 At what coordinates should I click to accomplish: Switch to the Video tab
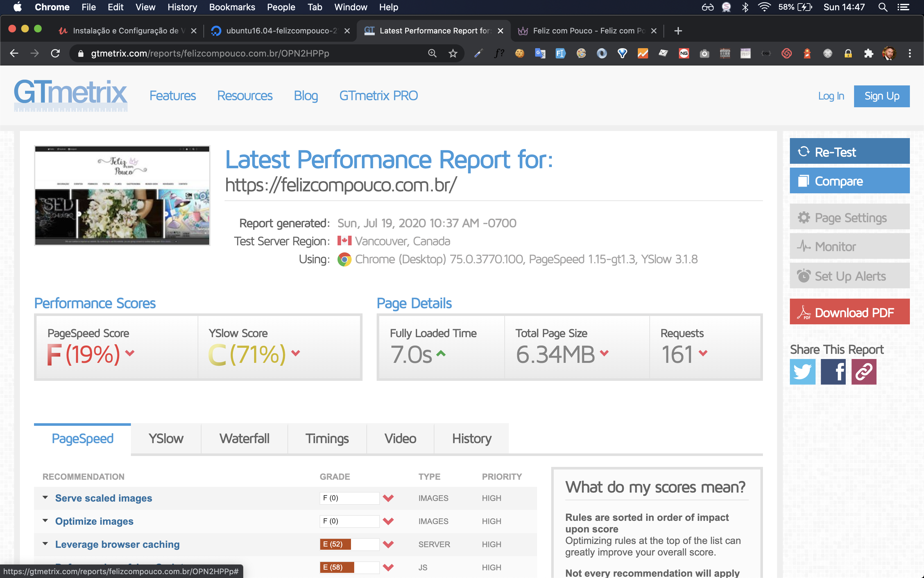(x=400, y=438)
